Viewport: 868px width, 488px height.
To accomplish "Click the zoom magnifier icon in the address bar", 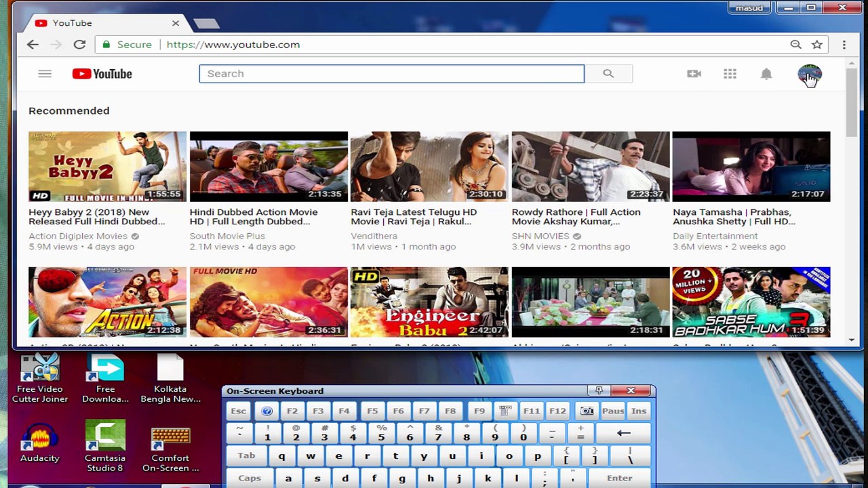I will pos(795,45).
